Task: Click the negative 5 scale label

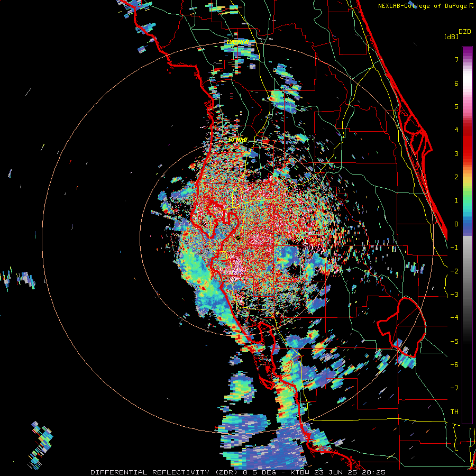Action: pyautogui.click(x=454, y=342)
